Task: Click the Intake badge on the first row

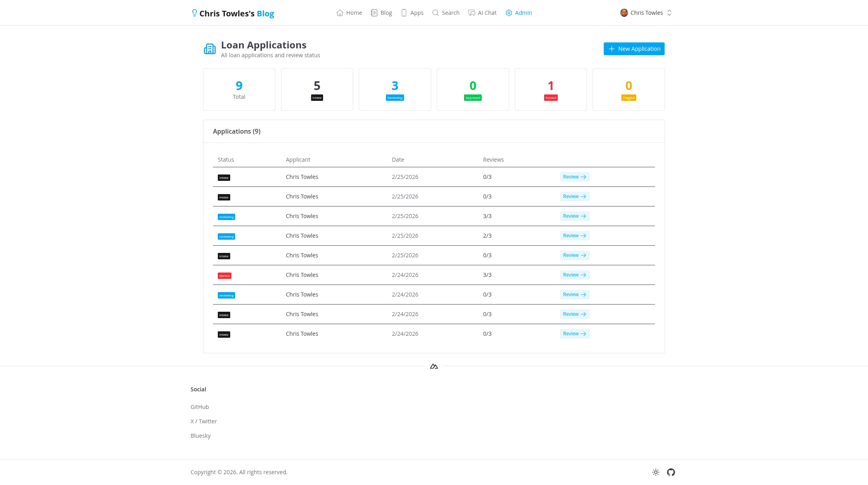Action: [x=223, y=177]
